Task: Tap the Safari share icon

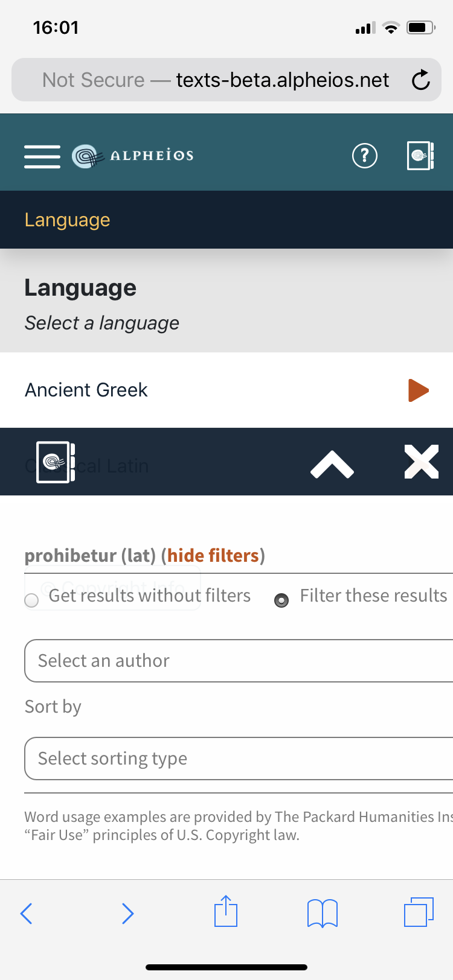Action: pos(225,913)
